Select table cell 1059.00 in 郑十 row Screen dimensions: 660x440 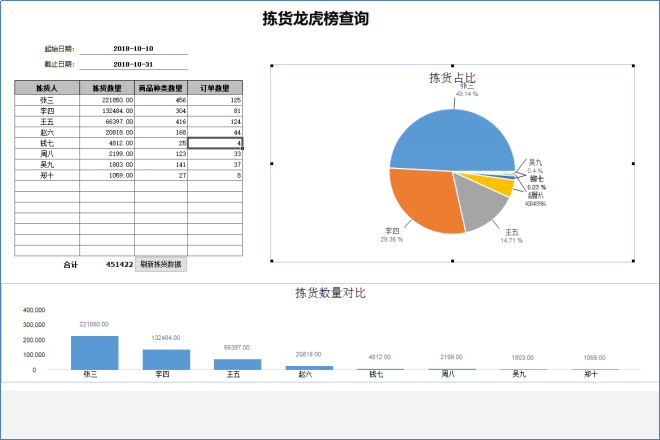pyautogui.click(x=107, y=175)
